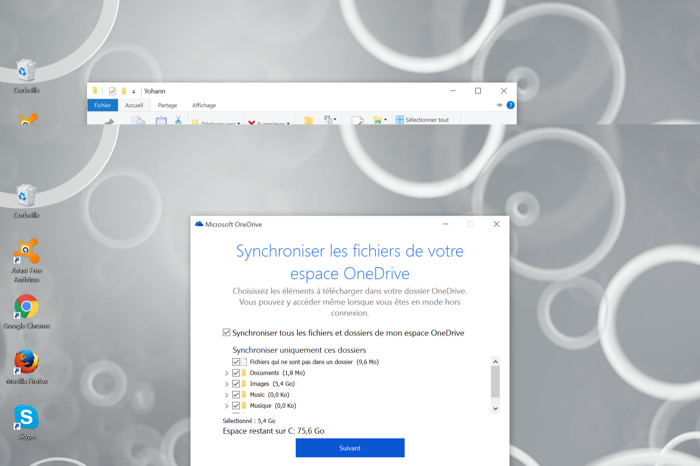700x466 pixels.
Task: Open the top Corbeille recycle bin
Action: tap(26, 70)
